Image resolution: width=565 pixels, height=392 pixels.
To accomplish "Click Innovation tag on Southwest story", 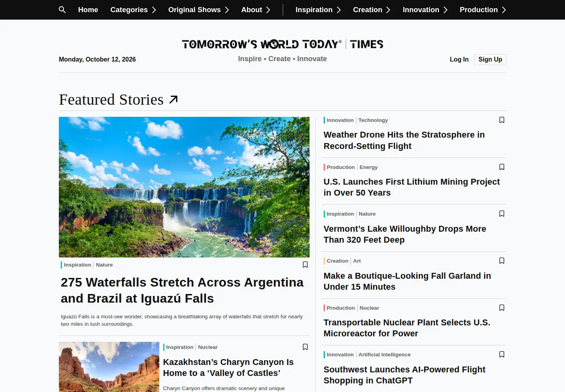I will click(340, 354).
